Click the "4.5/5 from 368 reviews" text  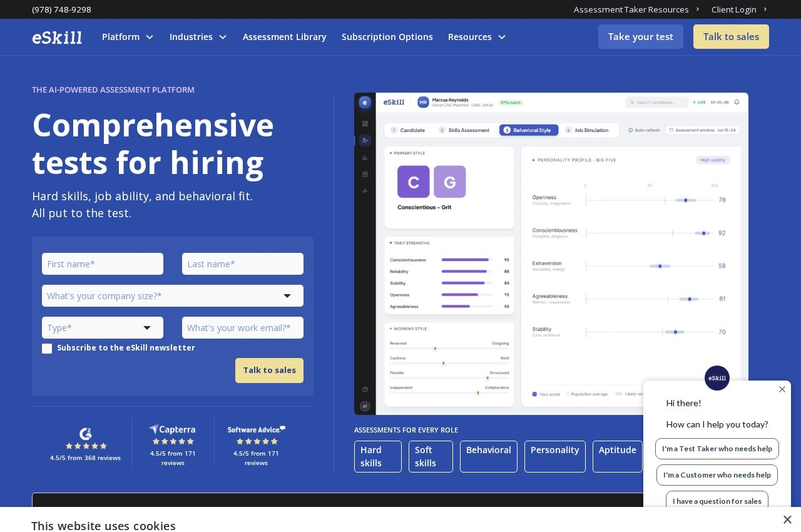coord(86,458)
